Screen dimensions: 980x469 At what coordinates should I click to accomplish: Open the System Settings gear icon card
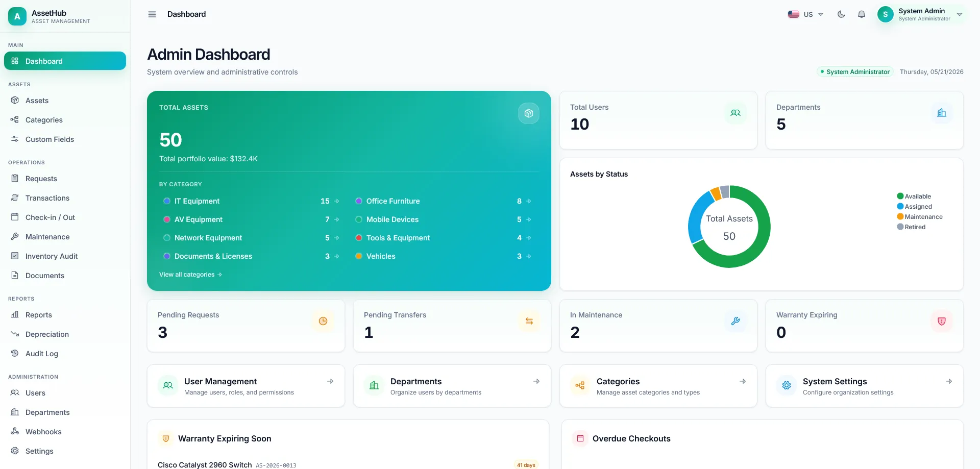(x=865, y=386)
